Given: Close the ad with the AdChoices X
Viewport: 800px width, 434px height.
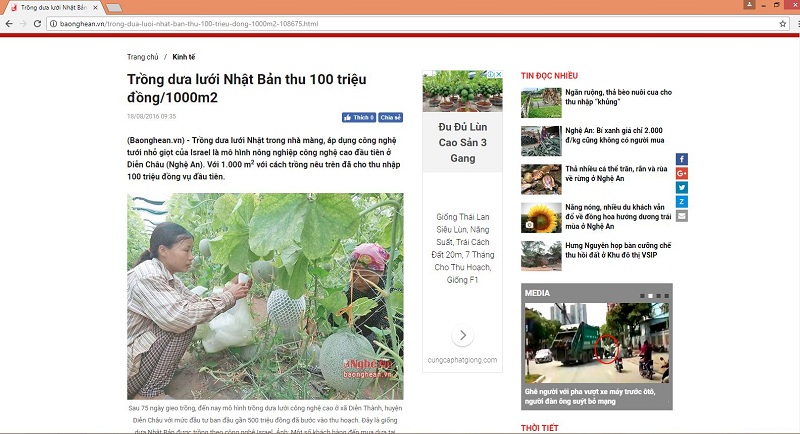Looking at the screenshot, I should (x=499, y=74).
